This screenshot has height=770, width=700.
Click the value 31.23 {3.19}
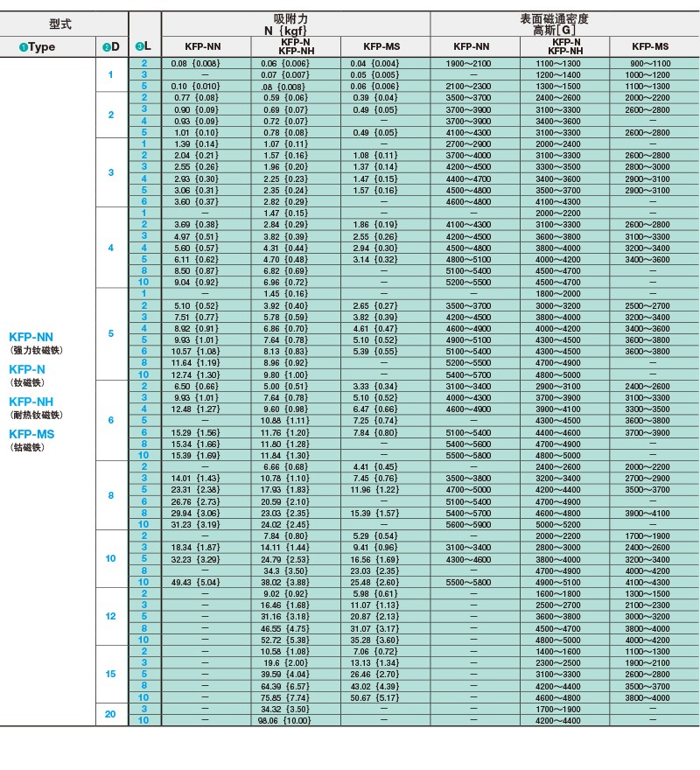(x=195, y=524)
